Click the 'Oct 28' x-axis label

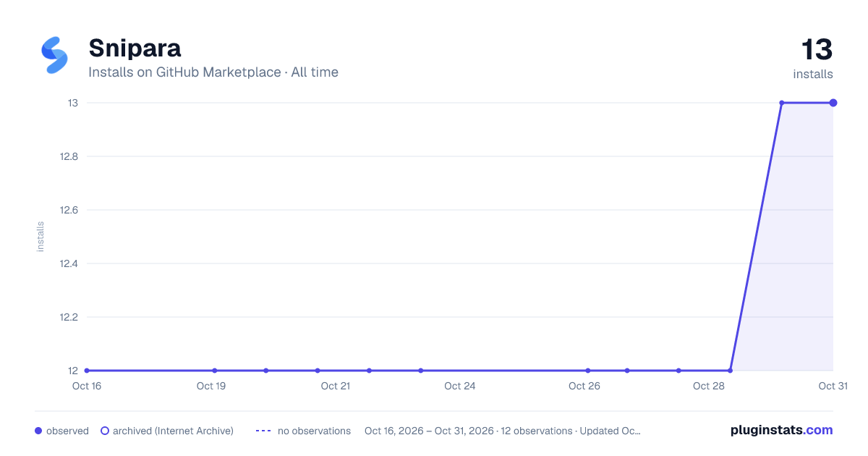click(x=709, y=386)
